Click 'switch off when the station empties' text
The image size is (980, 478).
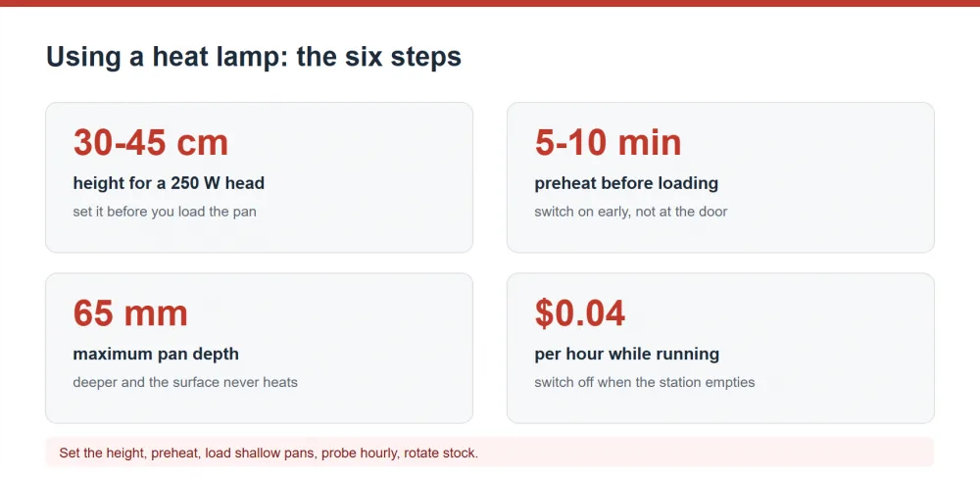point(645,382)
